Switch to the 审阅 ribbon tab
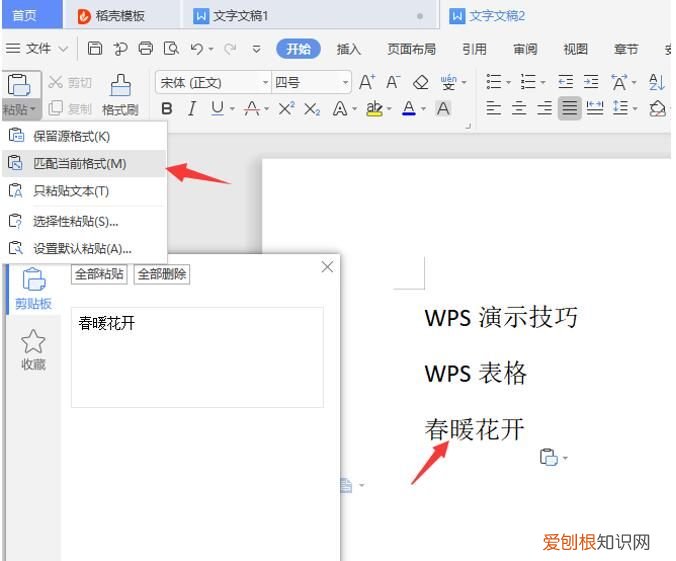676x561 pixels. pyautogui.click(x=525, y=49)
